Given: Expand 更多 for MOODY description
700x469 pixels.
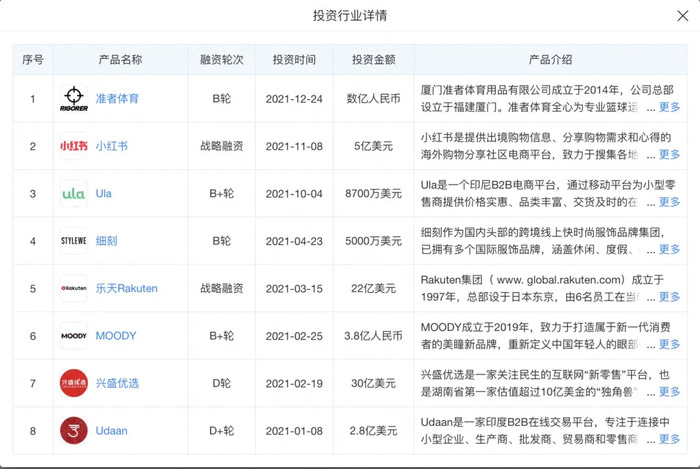Looking at the screenshot, I should (669, 344).
